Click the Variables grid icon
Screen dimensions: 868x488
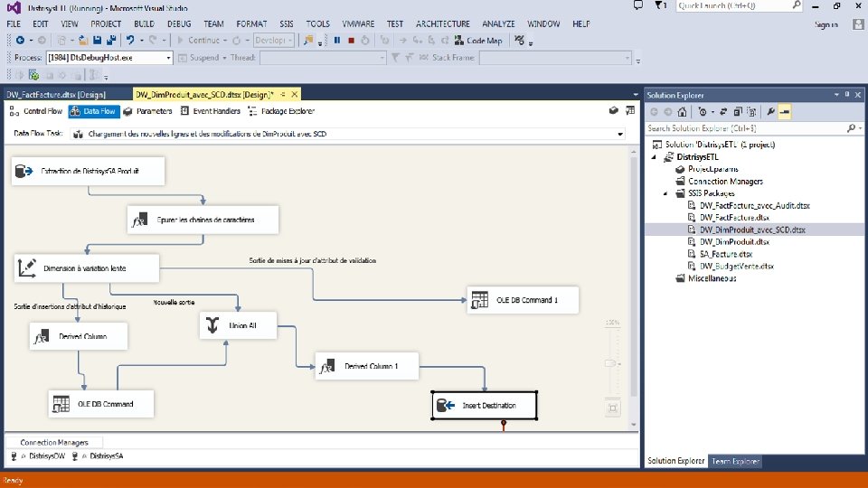pos(630,110)
